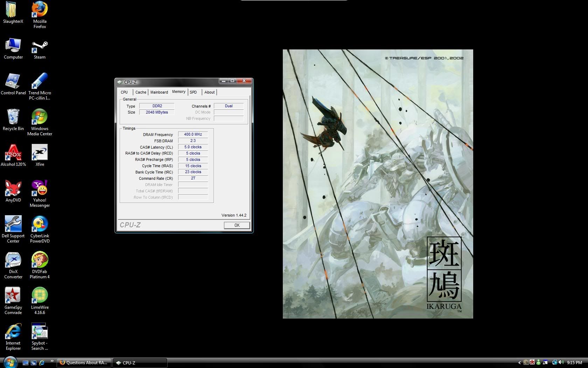Open AnyDVD fox icon
The image size is (588, 368).
tap(13, 191)
